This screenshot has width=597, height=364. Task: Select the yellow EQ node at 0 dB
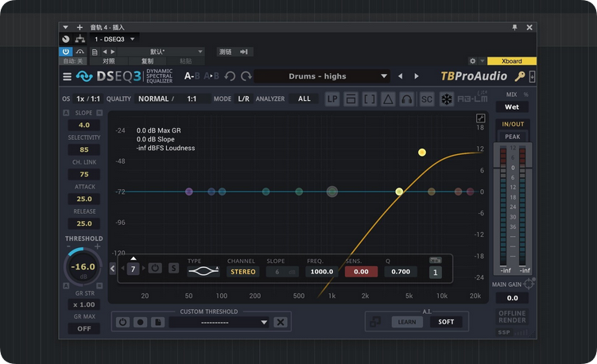click(x=399, y=192)
